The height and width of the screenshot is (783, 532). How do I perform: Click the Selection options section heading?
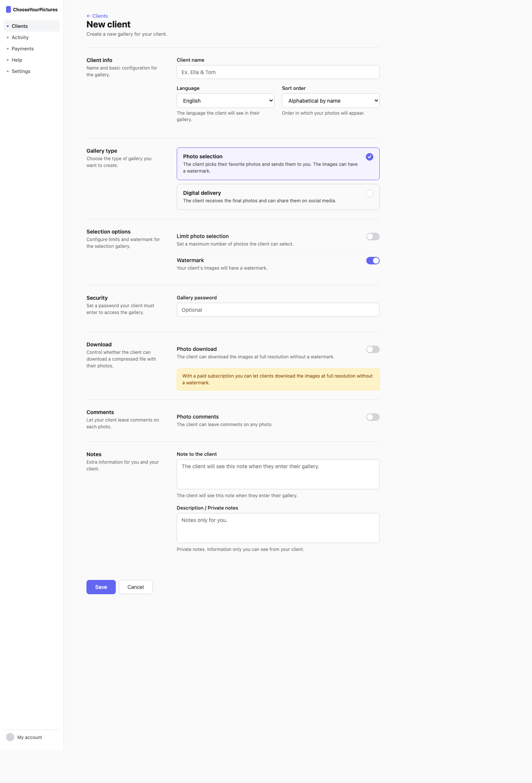108,232
